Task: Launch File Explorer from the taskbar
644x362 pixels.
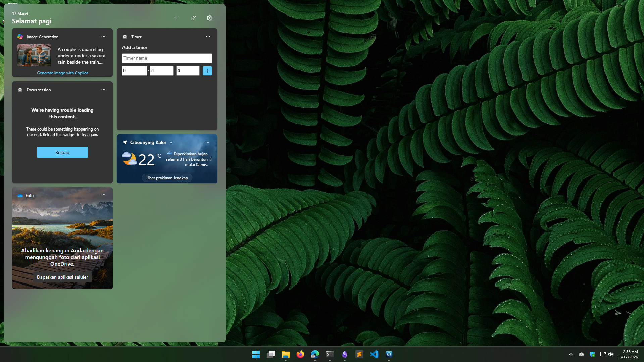Action: coord(286,354)
